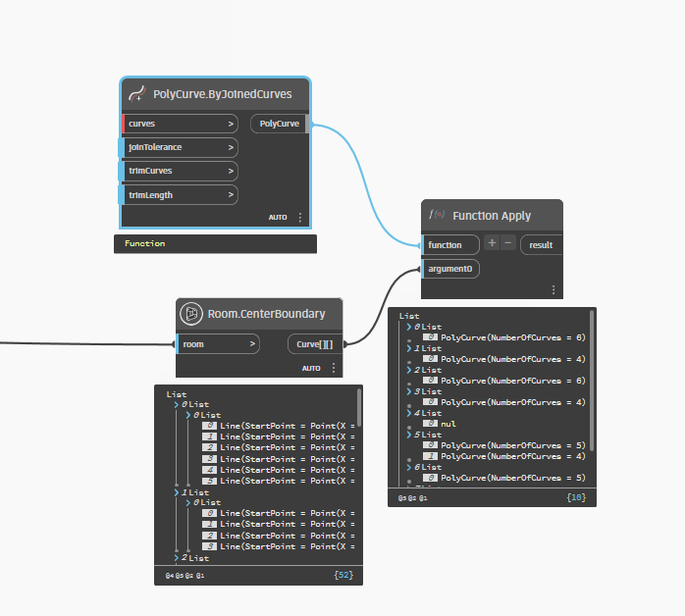Click the result output port on Function Apply
The height and width of the screenshot is (616, 685).
(x=541, y=244)
